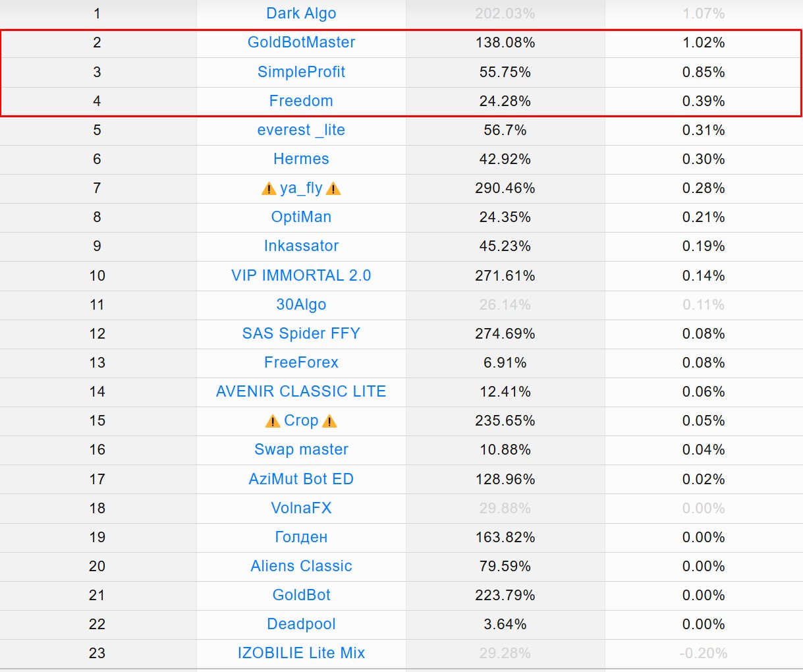The image size is (803, 672).
Task: Click the warning icon left of ya_fly
Action: tap(268, 189)
